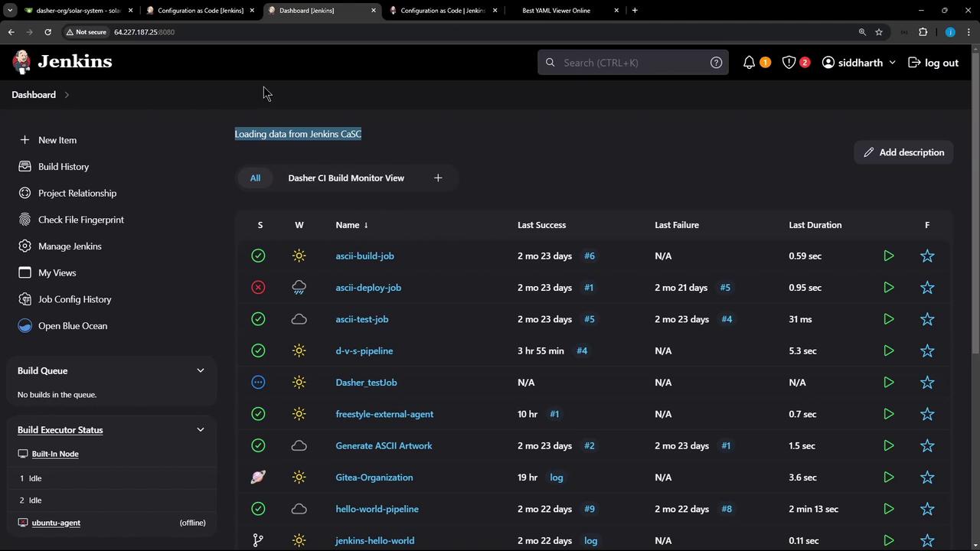Image resolution: width=980 pixels, height=551 pixels.
Task: Add a new view with plus tab
Action: pos(438,178)
